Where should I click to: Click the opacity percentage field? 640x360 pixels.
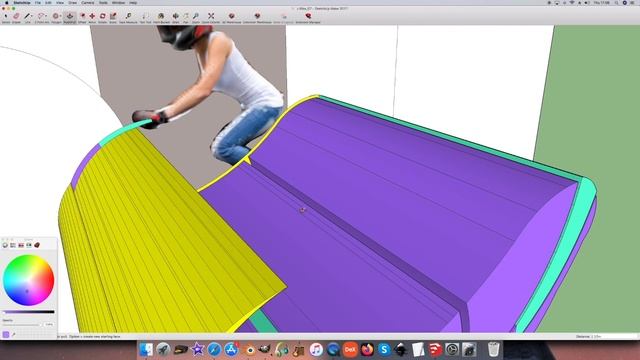pyautogui.click(x=49, y=324)
